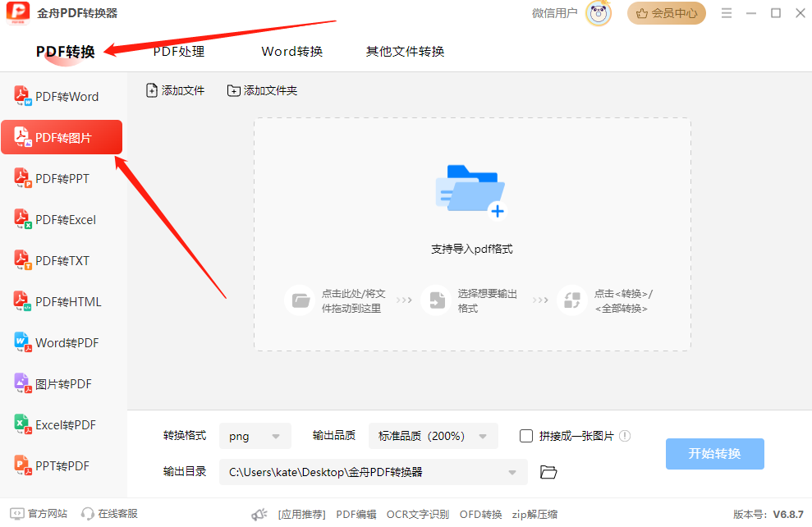Click the 添加文件 document icon
This screenshot has height=527, width=812.
click(x=151, y=90)
